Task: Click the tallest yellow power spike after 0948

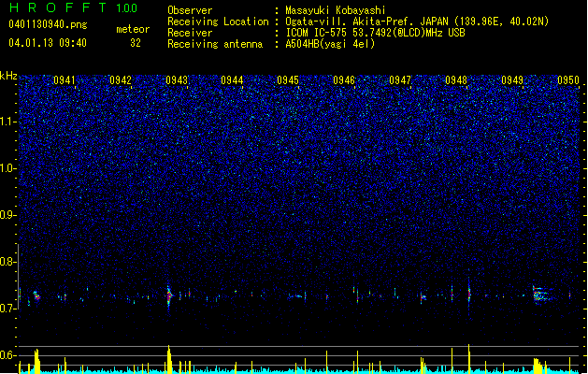Action: (468, 358)
